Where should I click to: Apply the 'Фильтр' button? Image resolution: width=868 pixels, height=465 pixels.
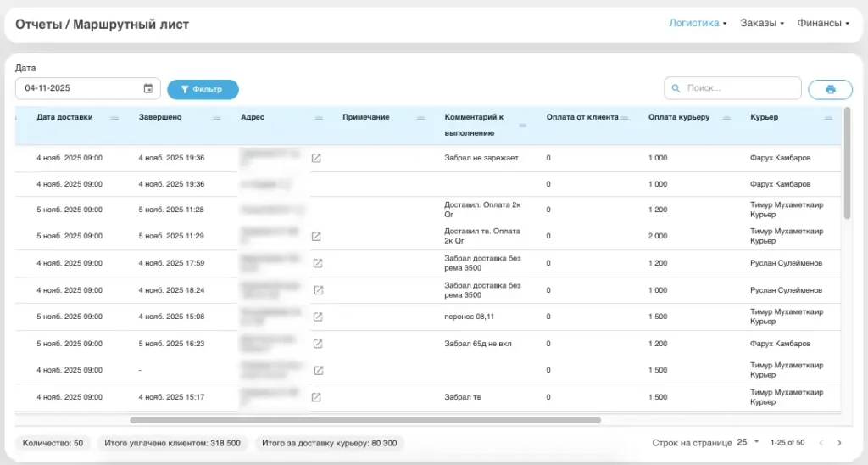click(x=203, y=89)
